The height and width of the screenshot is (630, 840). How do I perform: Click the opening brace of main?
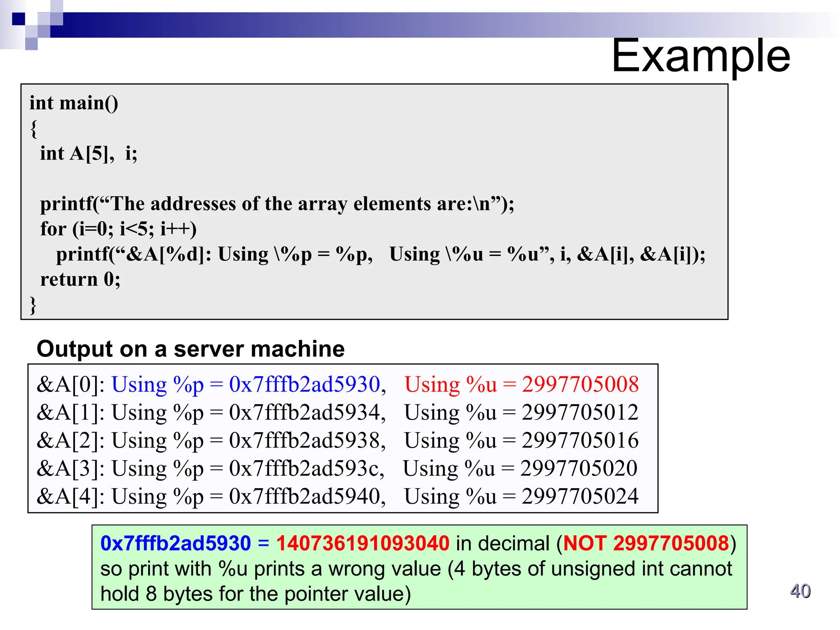[x=34, y=129]
